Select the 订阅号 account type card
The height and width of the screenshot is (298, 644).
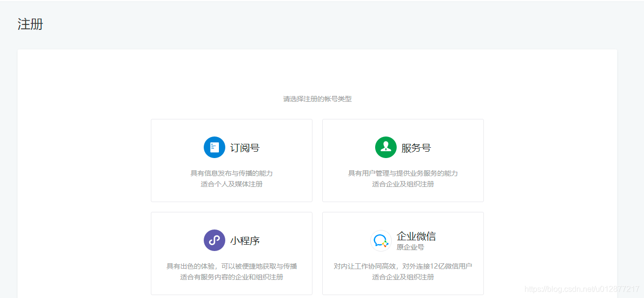click(x=232, y=160)
